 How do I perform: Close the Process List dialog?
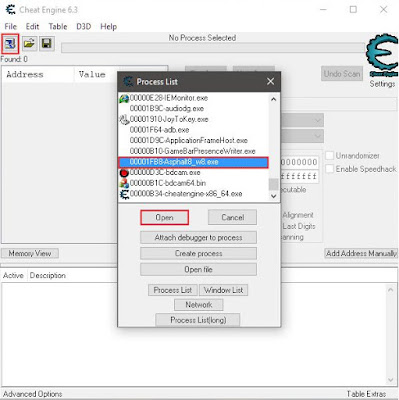[x=270, y=81]
